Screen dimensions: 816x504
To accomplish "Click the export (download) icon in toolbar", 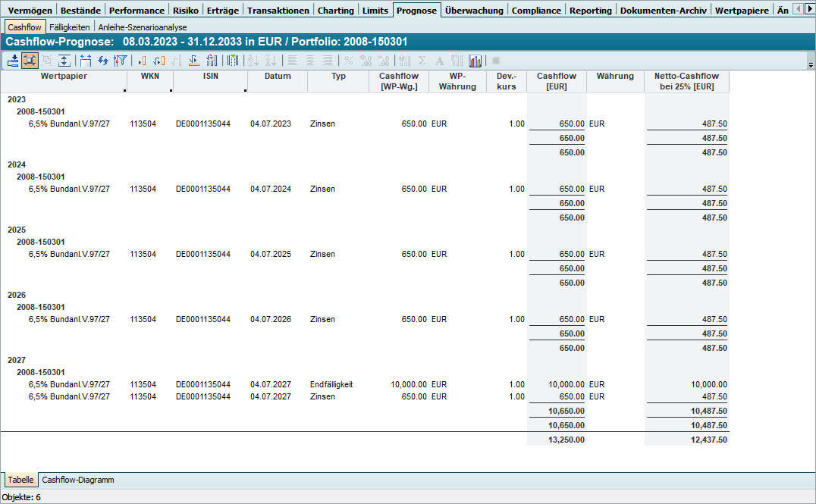I will (x=13, y=61).
